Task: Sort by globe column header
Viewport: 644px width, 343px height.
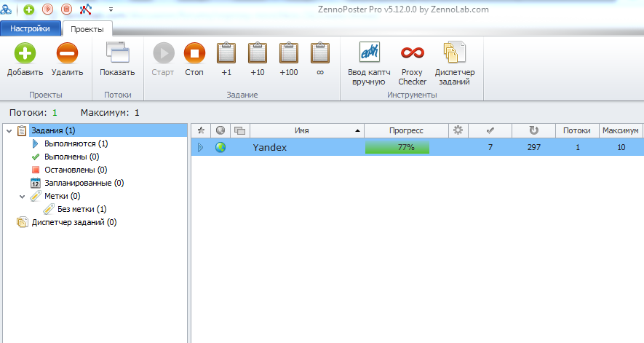Action: (220, 130)
